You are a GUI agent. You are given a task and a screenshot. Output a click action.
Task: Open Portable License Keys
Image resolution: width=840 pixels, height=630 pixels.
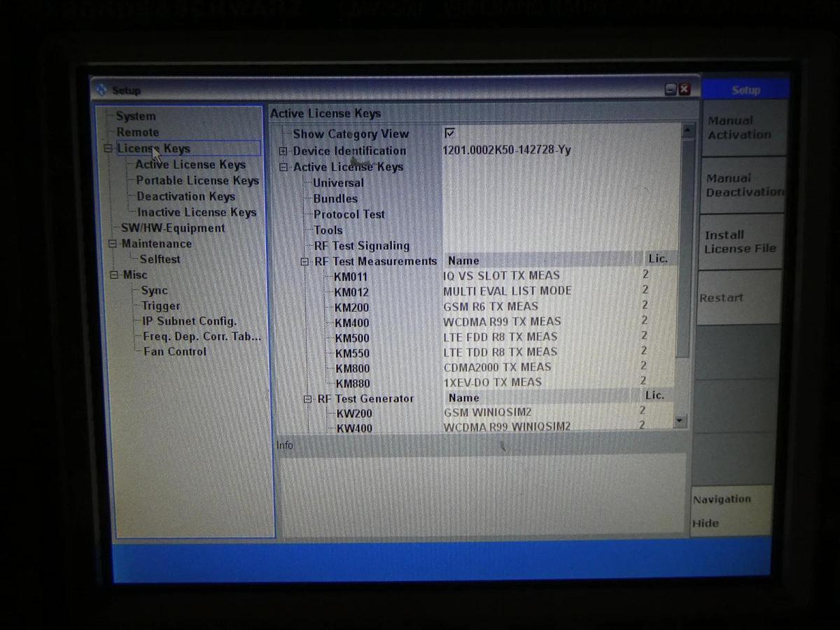(x=197, y=181)
